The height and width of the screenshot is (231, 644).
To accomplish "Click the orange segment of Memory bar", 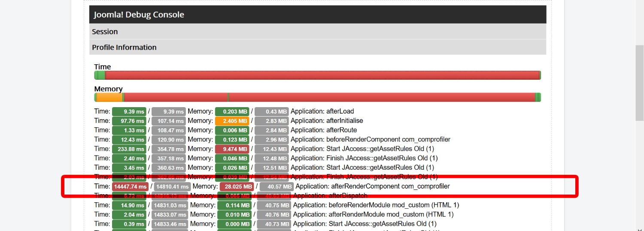I will point(109,97).
